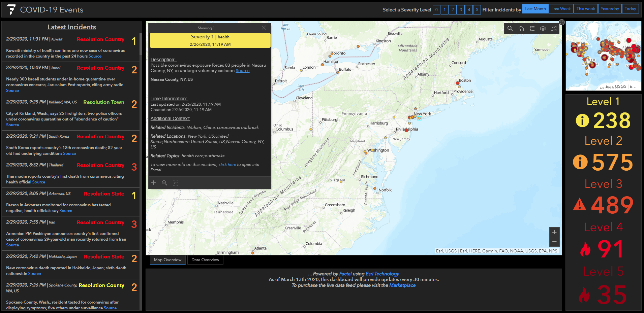This screenshot has width=644, height=313.
Task: Open the Marketplace link
Action: pyautogui.click(x=402, y=285)
